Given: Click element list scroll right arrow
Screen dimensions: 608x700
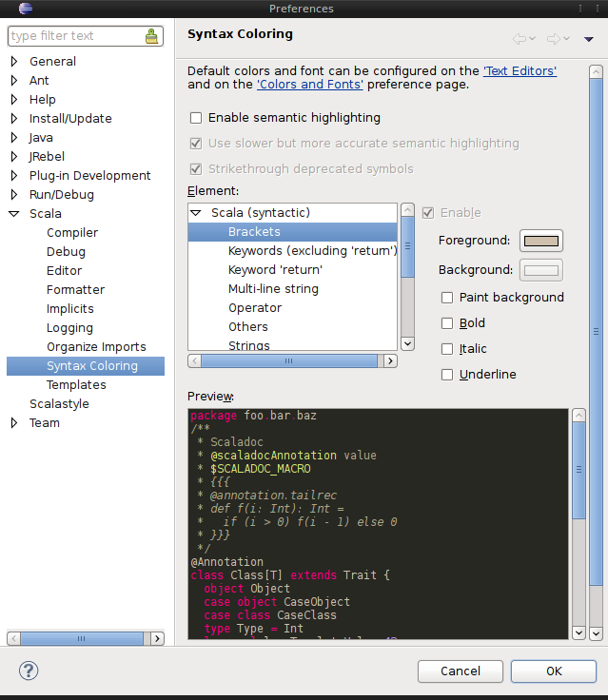Looking at the screenshot, I should click(x=390, y=360).
